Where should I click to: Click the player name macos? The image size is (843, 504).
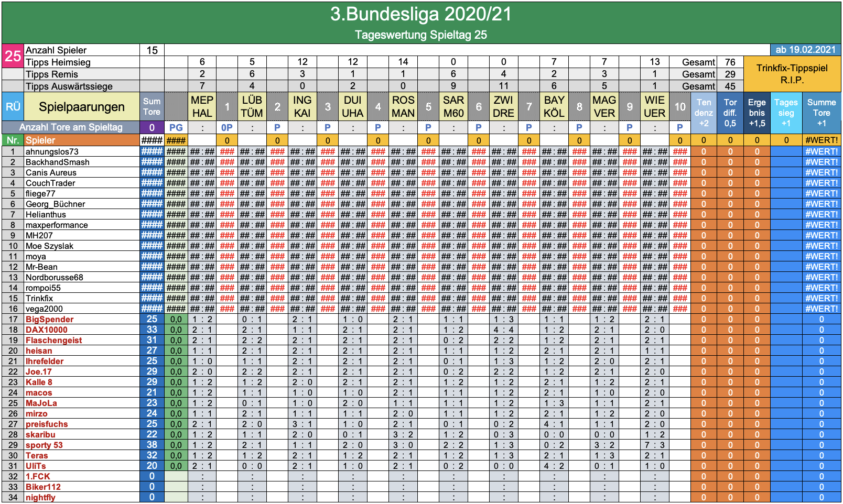click(x=39, y=392)
